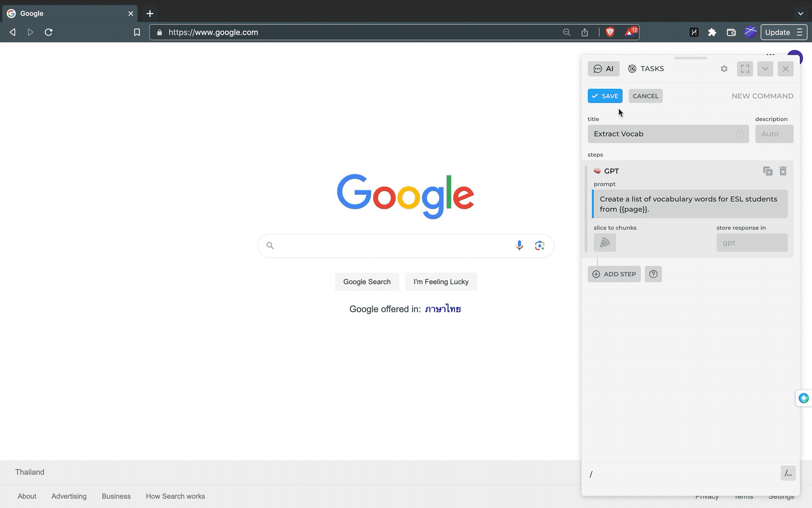This screenshot has width=812, height=508.
Task: Open a new browser tab
Action: click(150, 14)
